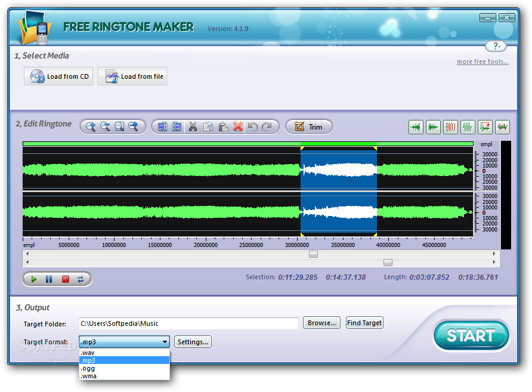
Task: Trim the audio to selection
Action: [309, 127]
